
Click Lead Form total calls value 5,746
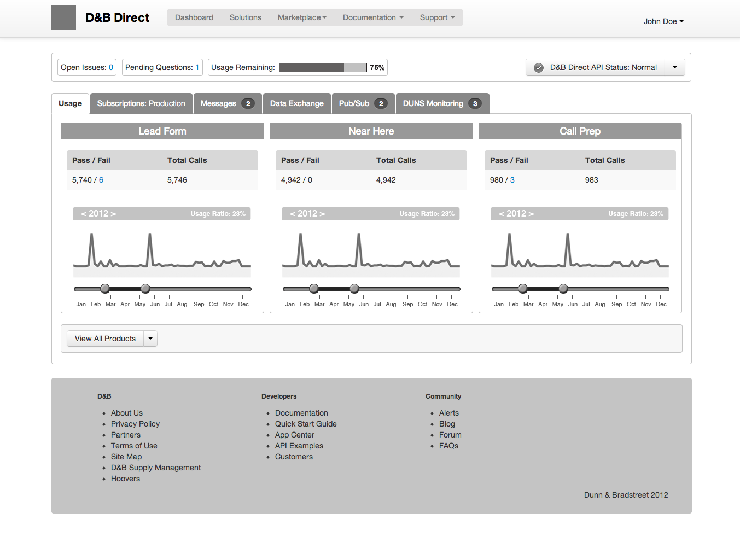[x=177, y=180]
